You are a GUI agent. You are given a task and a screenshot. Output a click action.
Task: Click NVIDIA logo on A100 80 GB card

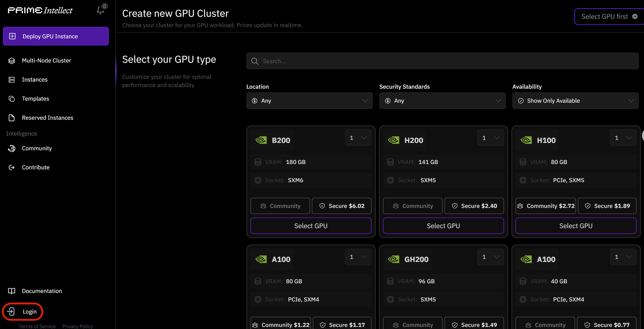[x=261, y=259]
